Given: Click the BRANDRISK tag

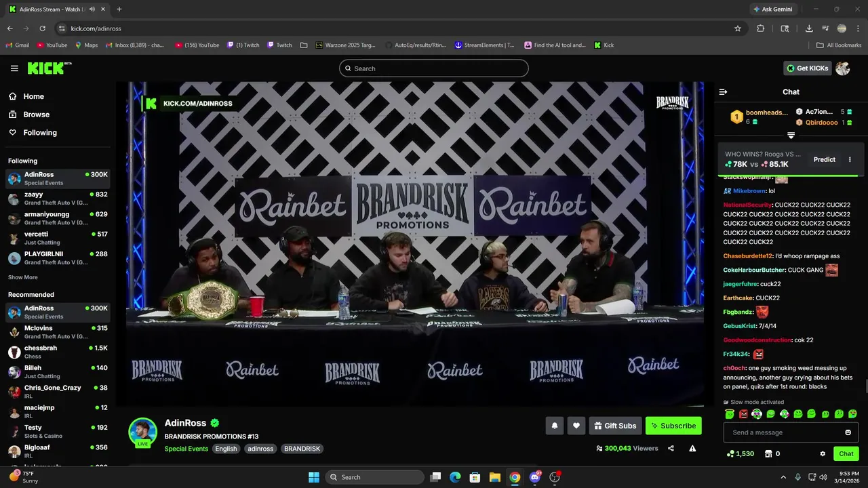Looking at the screenshot, I should [x=302, y=449].
